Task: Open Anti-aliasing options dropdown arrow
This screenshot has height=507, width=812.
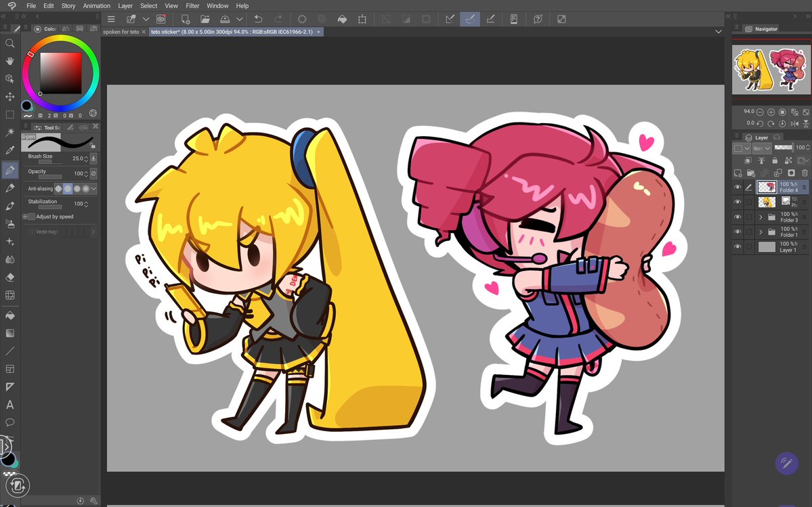Action: 93,189
